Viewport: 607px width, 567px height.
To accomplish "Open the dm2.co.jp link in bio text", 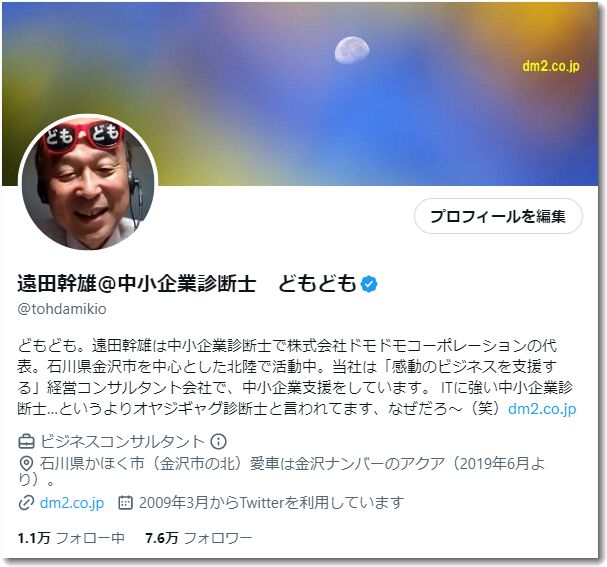I will tap(542, 409).
